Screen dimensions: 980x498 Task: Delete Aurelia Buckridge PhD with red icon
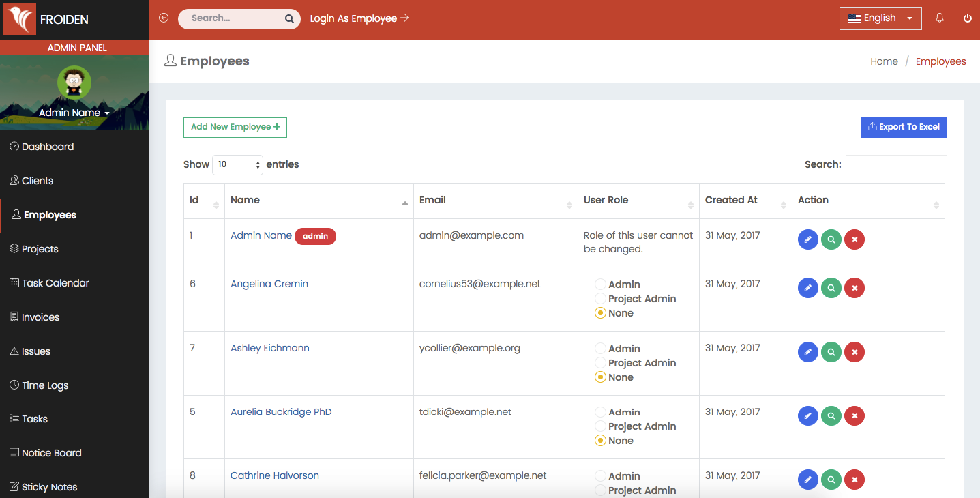854,415
